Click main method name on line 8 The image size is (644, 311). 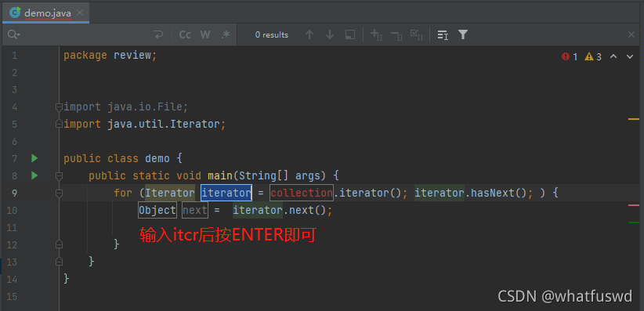click(x=220, y=175)
